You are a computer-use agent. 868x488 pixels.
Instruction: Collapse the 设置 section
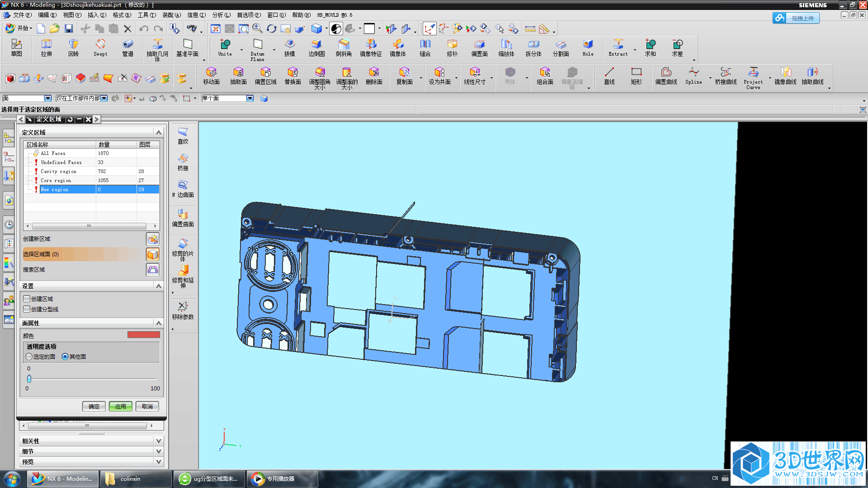[x=159, y=286]
